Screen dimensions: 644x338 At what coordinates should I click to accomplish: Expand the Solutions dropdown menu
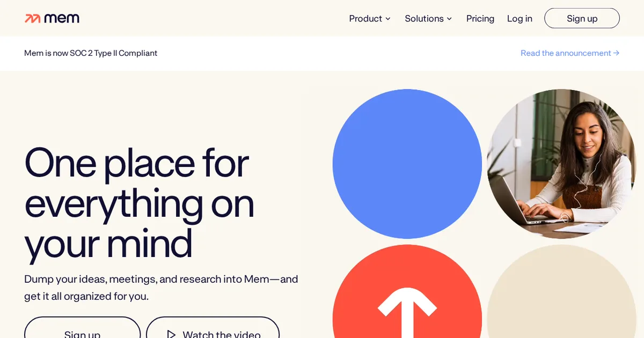pos(428,19)
